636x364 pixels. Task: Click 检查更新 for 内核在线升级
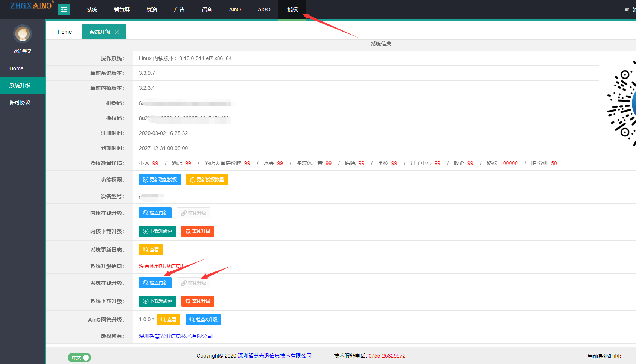(155, 213)
